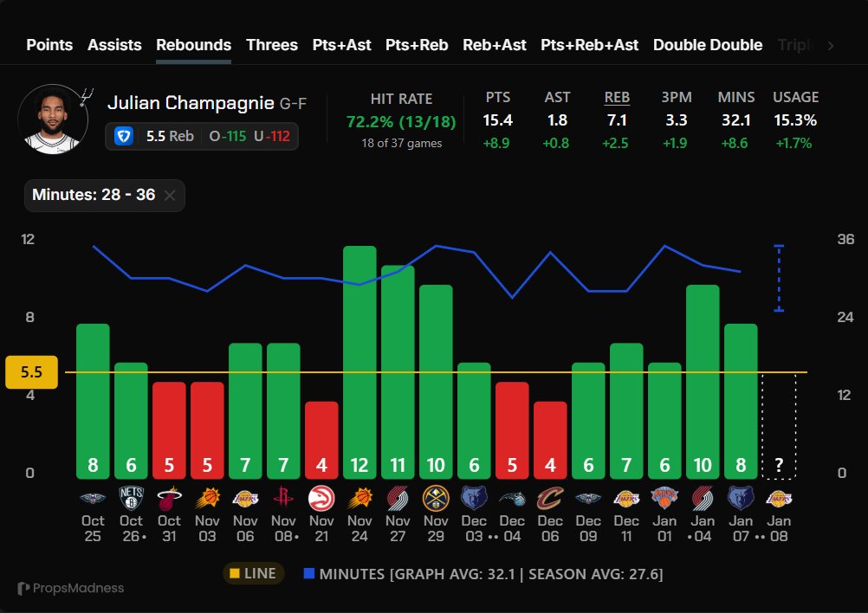Image resolution: width=868 pixels, height=613 pixels.
Task: Open the Threes tab
Action: click(272, 45)
